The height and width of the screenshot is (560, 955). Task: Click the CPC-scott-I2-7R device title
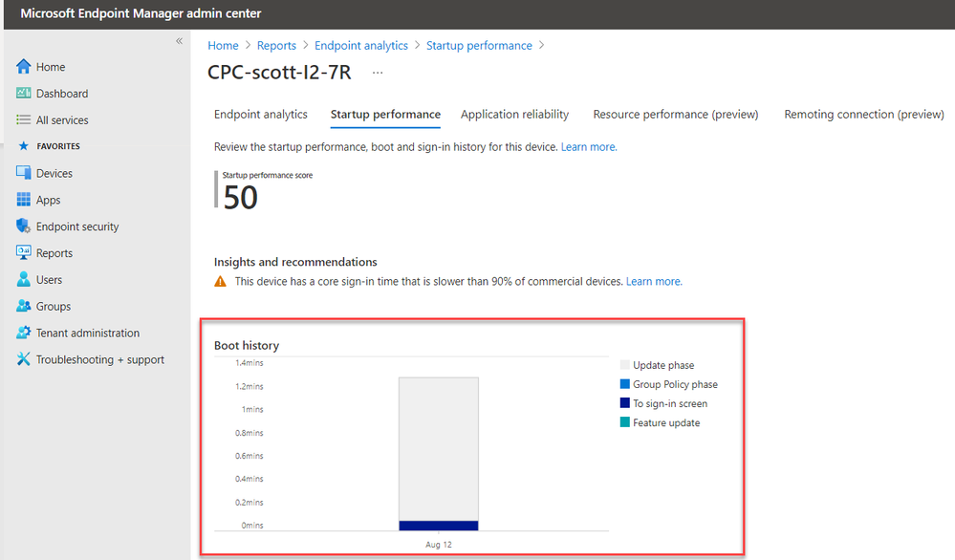click(x=279, y=73)
